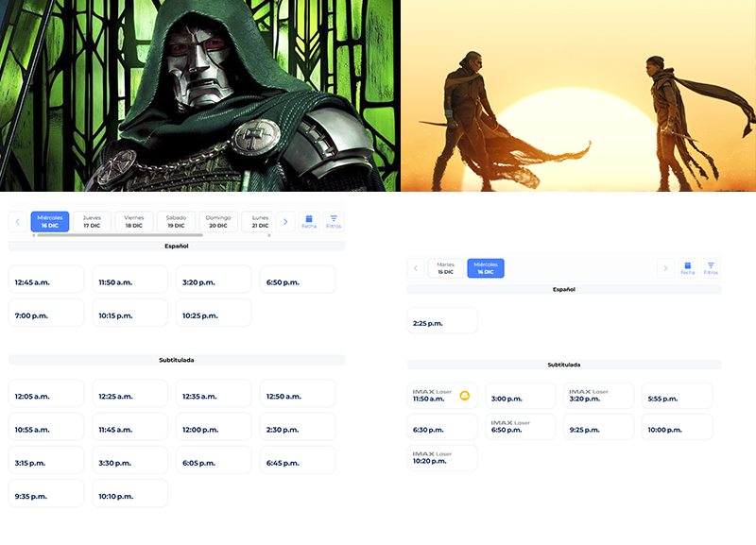Book the 12:35 a.m. showtime
The height and width of the screenshot is (545, 756).
pyautogui.click(x=214, y=393)
